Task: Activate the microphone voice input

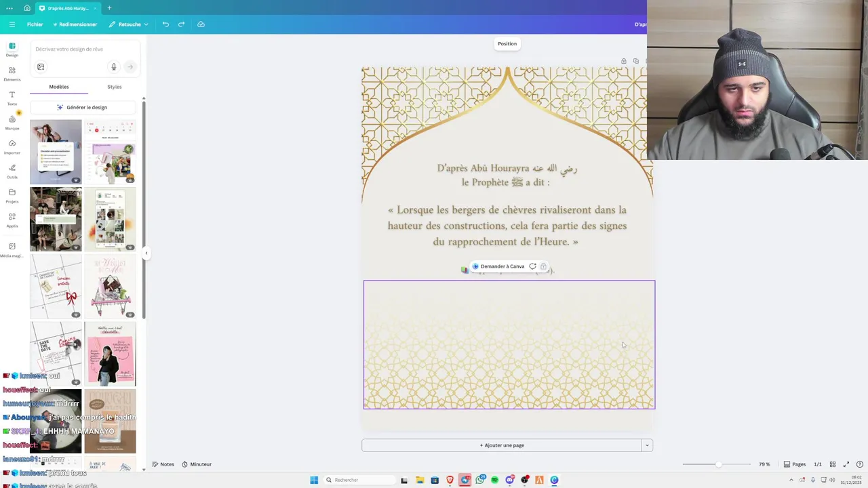Action: [114, 67]
